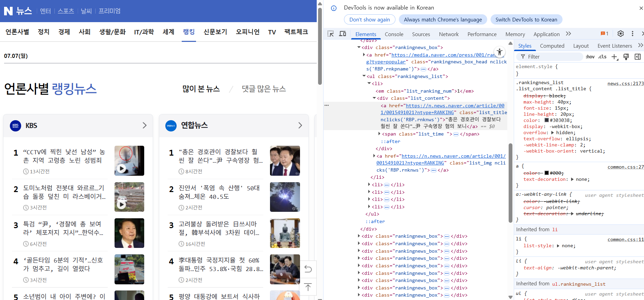644x300 pixels.
Task: Toggle computed styles sidebar icon
Action: (x=638, y=57)
